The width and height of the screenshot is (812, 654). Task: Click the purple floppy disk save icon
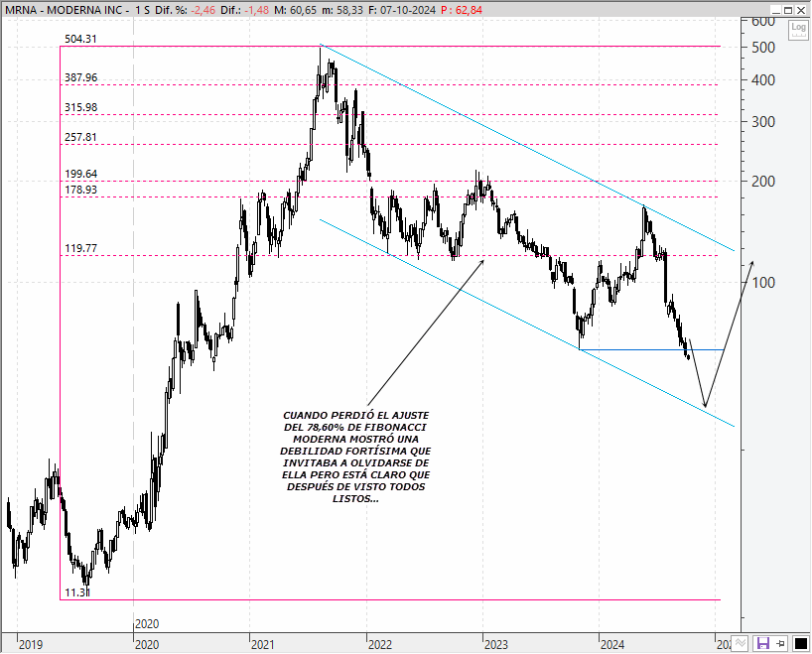762,644
